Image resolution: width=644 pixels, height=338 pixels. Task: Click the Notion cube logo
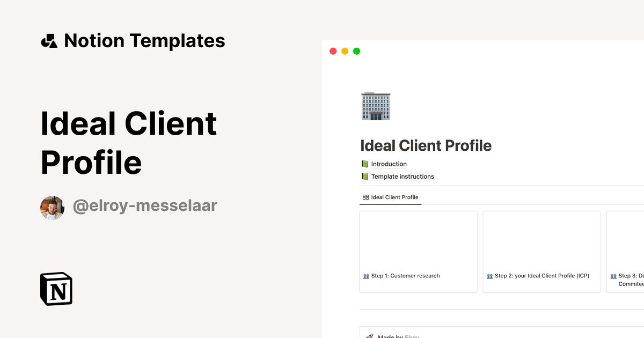[56, 289]
